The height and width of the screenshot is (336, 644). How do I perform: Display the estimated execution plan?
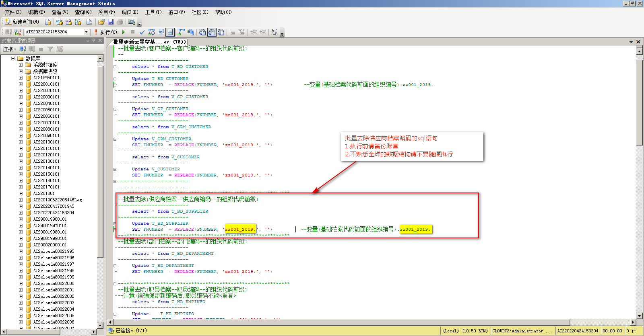151,32
